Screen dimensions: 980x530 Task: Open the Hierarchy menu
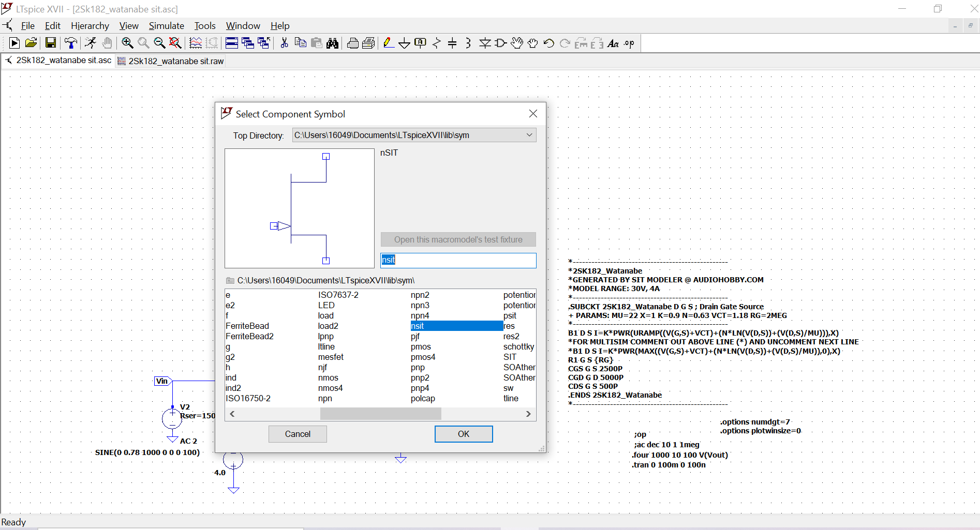[x=90, y=26]
